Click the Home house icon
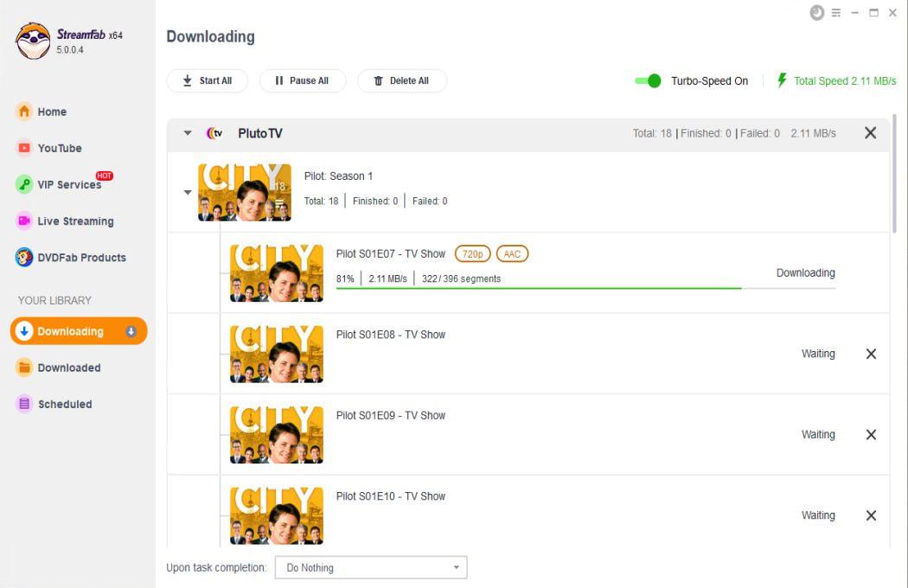The width and height of the screenshot is (908, 588). 23,112
